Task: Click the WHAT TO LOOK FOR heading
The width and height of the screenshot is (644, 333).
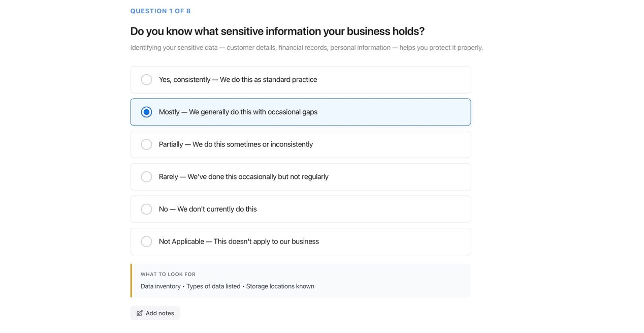Action: [x=168, y=273]
